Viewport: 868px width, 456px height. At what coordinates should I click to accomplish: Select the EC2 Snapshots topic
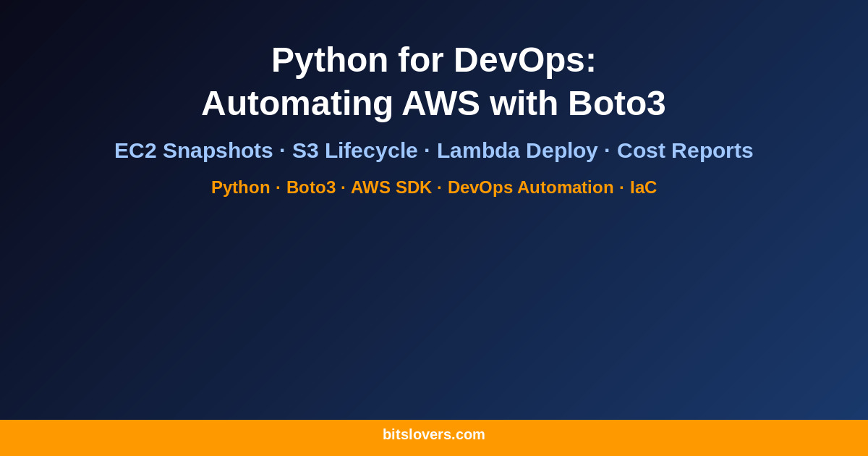193,151
